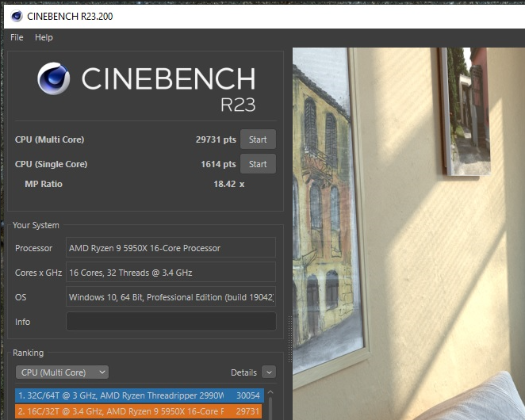525x420 pixels.
Task: Click the 29731 pts multi core score
Action: (x=216, y=139)
